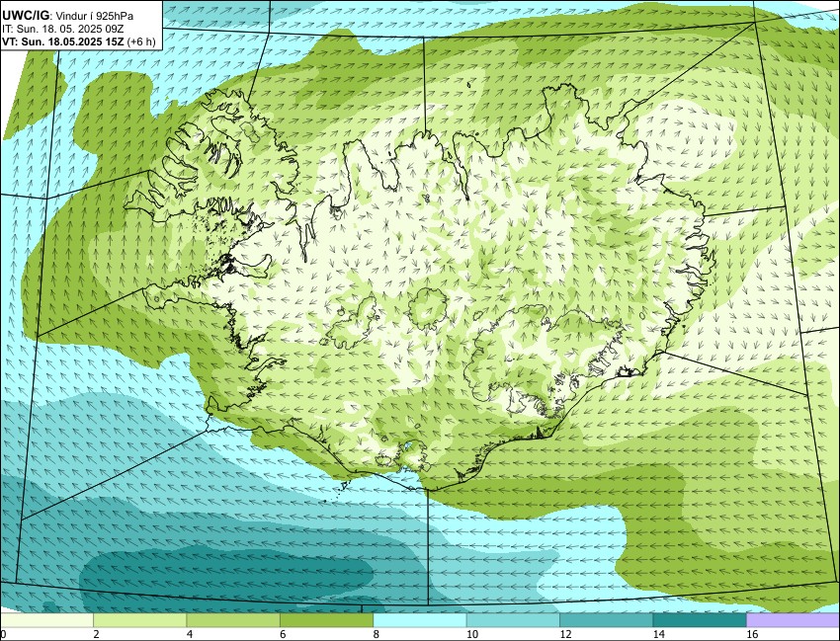
Task: Click the '(+6 h)' forecast offset text
Action: (141, 41)
